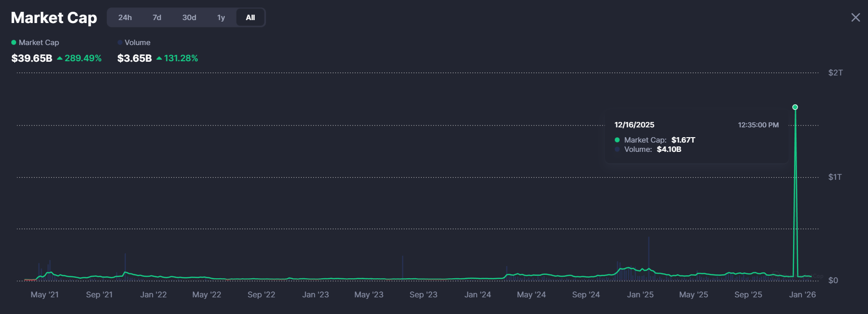Click the tooltip date 12/16/2025

pyautogui.click(x=634, y=125)
